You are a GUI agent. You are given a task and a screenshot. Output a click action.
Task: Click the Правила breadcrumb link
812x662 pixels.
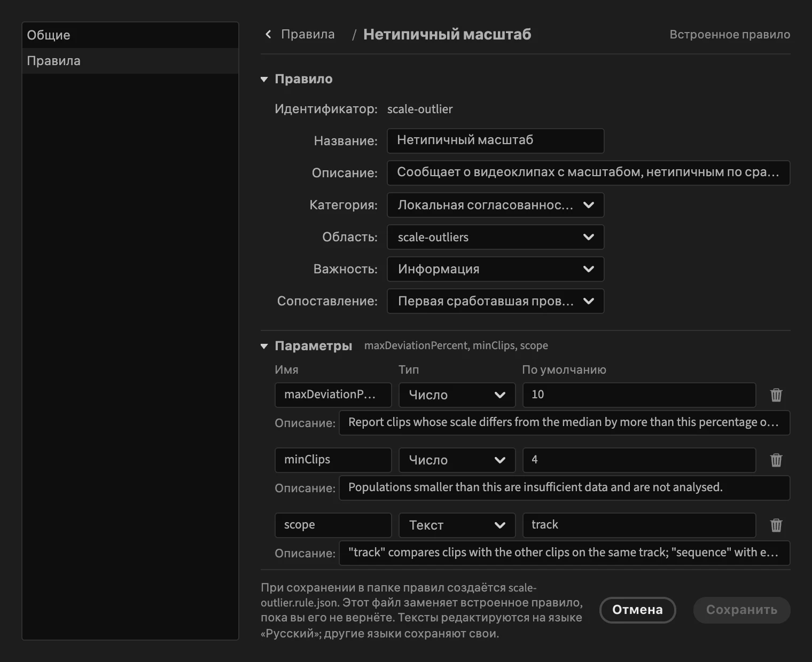pyautogui.click(x=308, y=34)
